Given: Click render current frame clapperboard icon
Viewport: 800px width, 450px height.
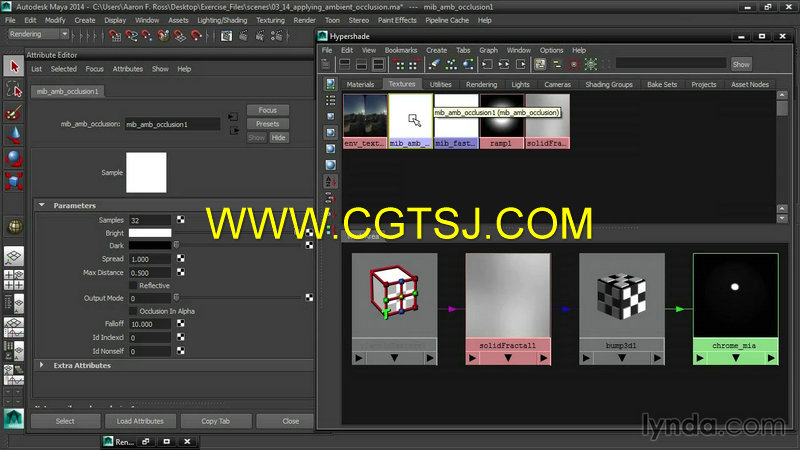Looking at the screenshot, I should pyautogui.click(x=243, y=36).
